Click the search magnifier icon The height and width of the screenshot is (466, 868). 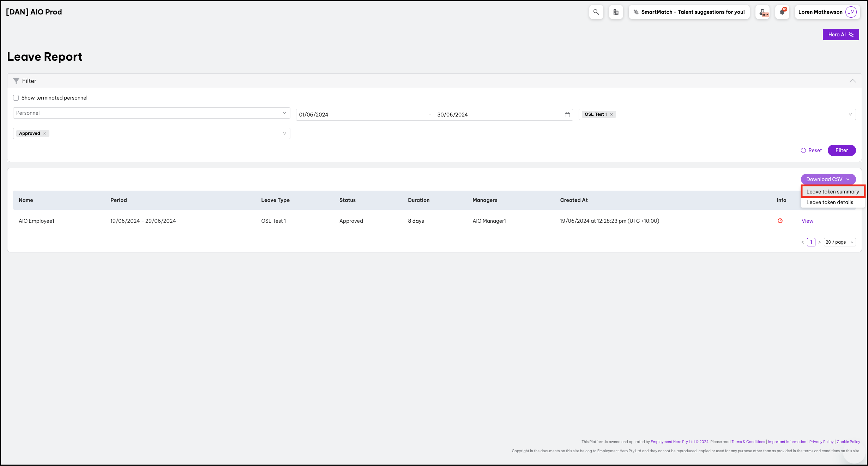point(596,12)
